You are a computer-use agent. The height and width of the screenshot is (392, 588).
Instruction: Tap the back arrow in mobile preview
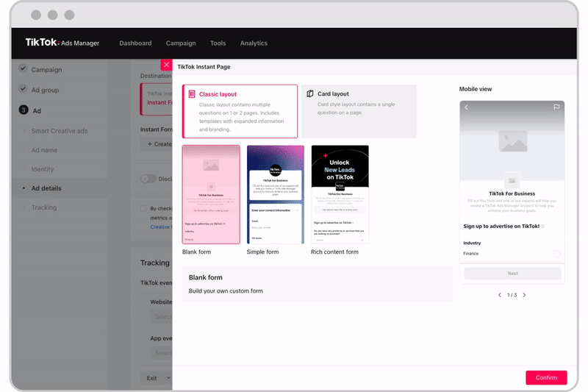tap(467, 107)
